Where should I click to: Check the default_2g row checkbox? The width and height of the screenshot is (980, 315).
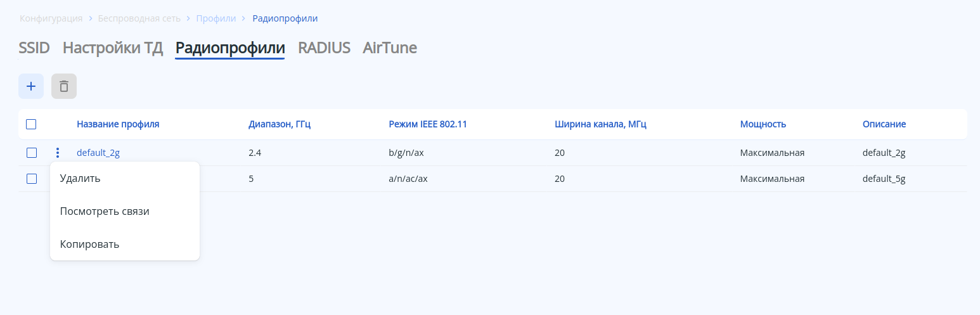pyautogui.click(x=32, y=153)
